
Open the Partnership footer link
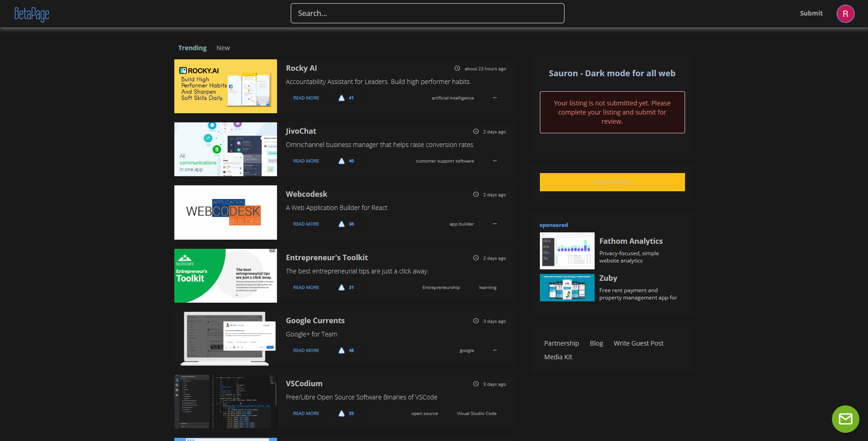click(x=561, y=343)
